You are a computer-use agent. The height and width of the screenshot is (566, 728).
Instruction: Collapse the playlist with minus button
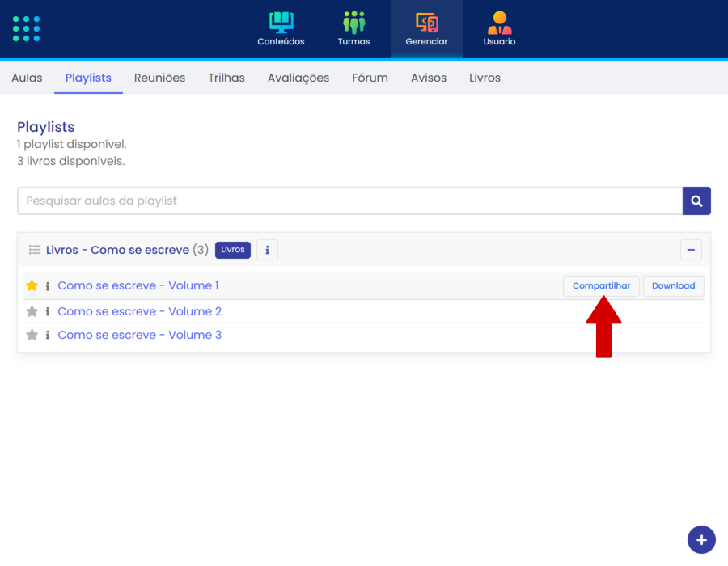(691, 250)
